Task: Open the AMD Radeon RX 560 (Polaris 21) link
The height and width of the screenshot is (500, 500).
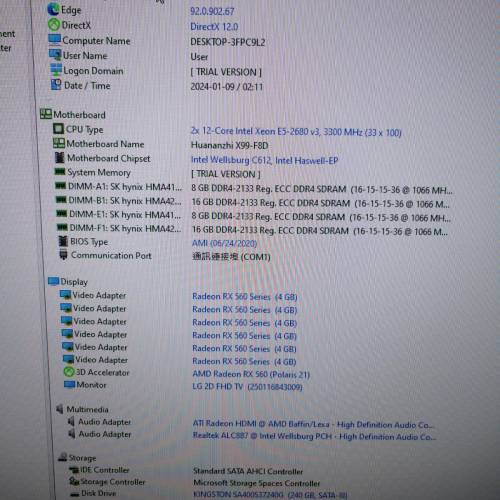Action: tap(251, 374)
